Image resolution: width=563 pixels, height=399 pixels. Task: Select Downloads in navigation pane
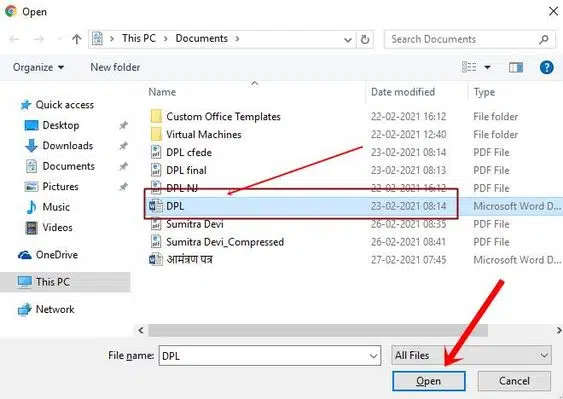[59, 146]
